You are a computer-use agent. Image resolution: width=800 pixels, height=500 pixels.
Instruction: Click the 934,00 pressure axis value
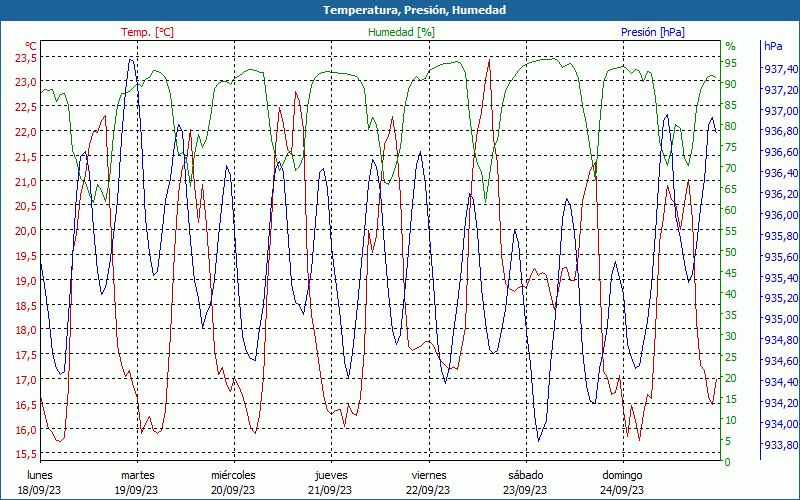coord(781,423)
